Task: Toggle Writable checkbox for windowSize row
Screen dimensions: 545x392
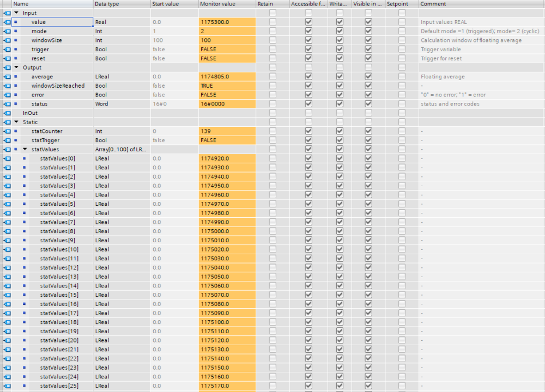Action: (x=340, y=40)
